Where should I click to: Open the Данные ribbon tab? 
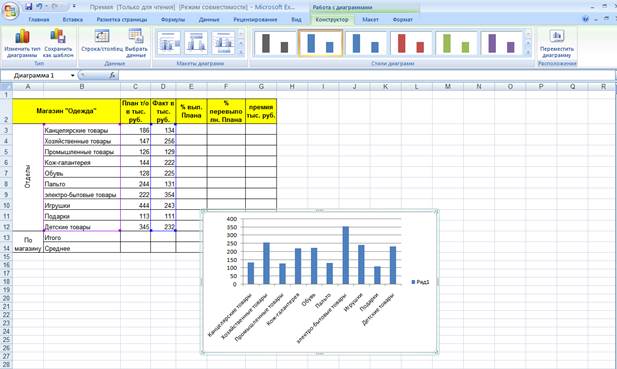[209, 19]
